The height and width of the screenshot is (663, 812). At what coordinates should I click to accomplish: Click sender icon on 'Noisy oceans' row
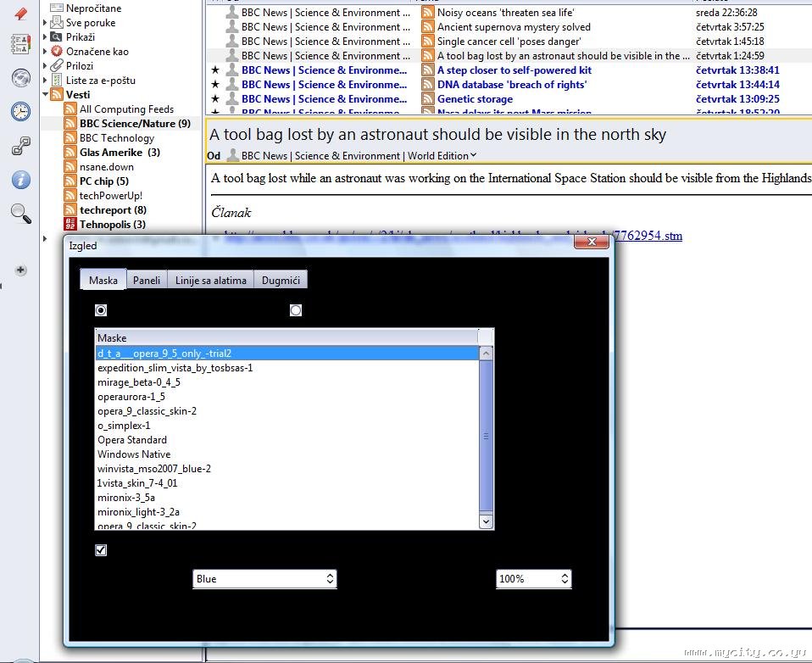pos(232,12)
